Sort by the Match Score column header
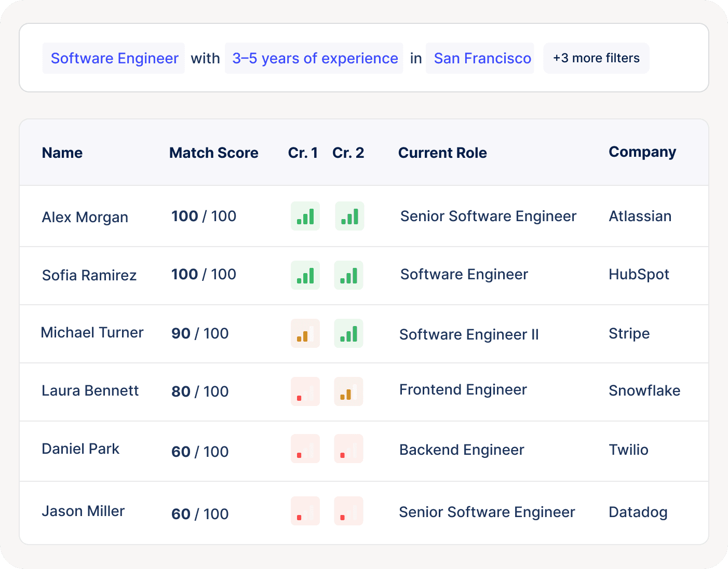The width and height of the screenshot is (728, 569). (x=213, y=153)
